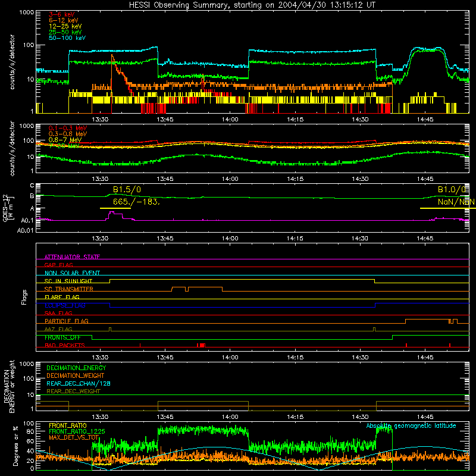Click the B1.5/0 flare class annotation

pyautogui.click(x=127, y=190)
